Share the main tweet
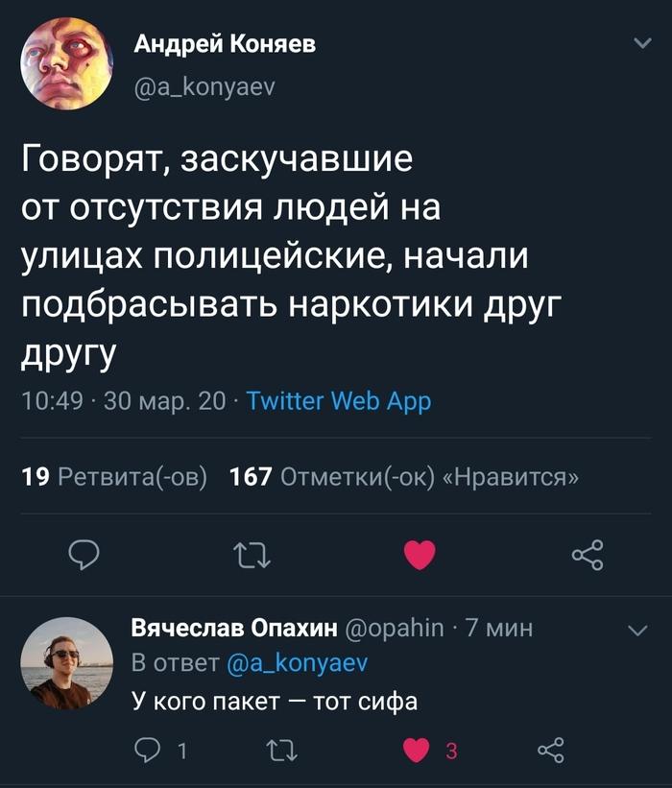The height and width of the screenshot is (788, 672). [587, 554]
